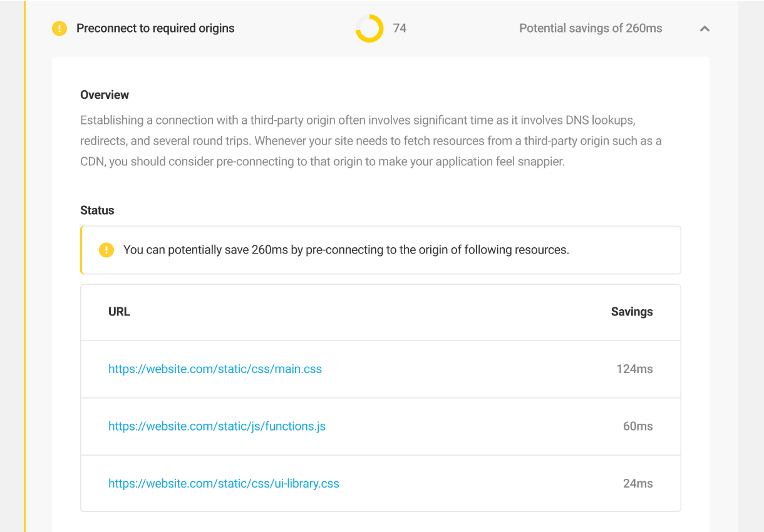Click the exclamation icon in the Status alert box
Image resolution: width=764 pixels, height=532 pixels.
(x=106, y=250)
